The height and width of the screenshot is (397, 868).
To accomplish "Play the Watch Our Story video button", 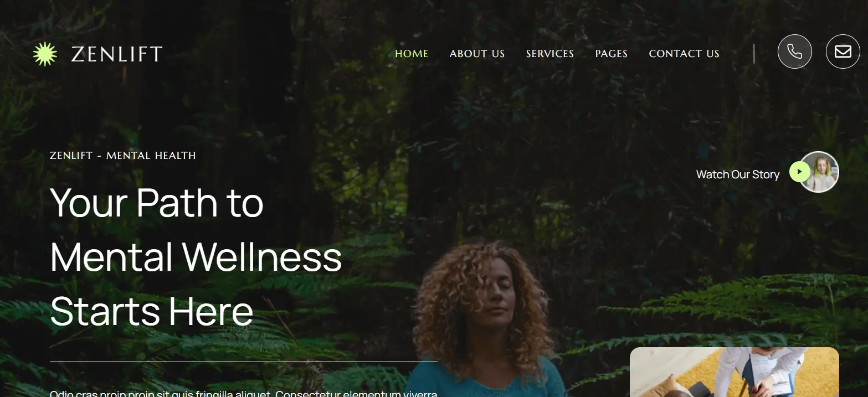I will pos(799,172).
